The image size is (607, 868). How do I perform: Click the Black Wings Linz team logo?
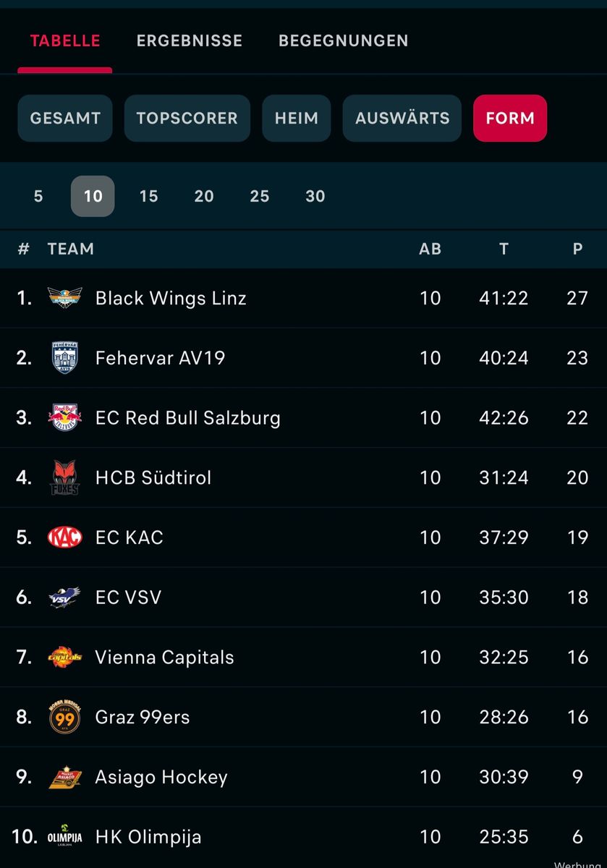point(64,298)
